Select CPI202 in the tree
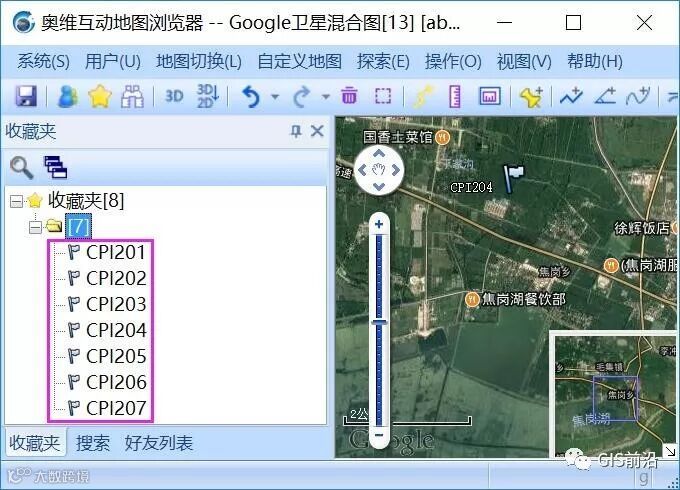 (x=115, y=278)
